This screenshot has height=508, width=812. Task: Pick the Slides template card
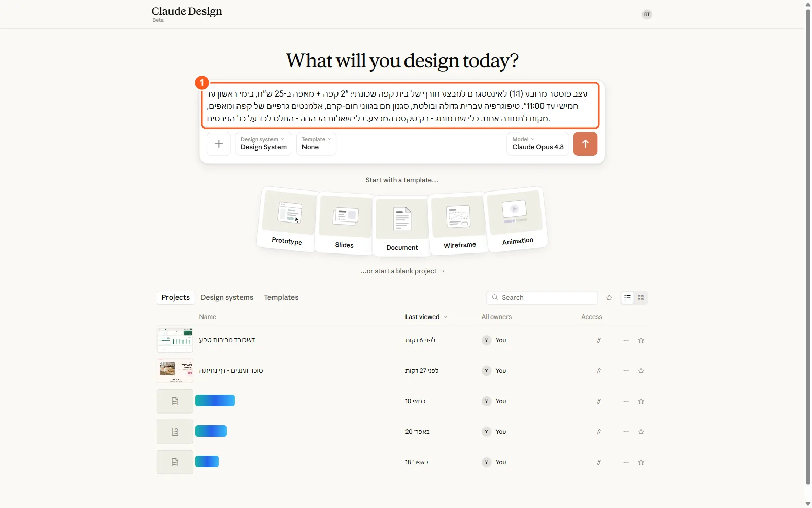point(345,223)
